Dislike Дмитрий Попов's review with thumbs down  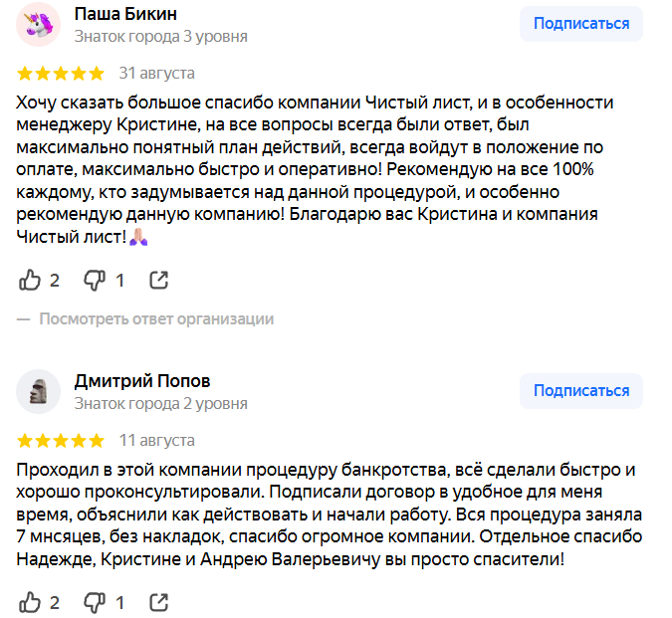[95, 601]
